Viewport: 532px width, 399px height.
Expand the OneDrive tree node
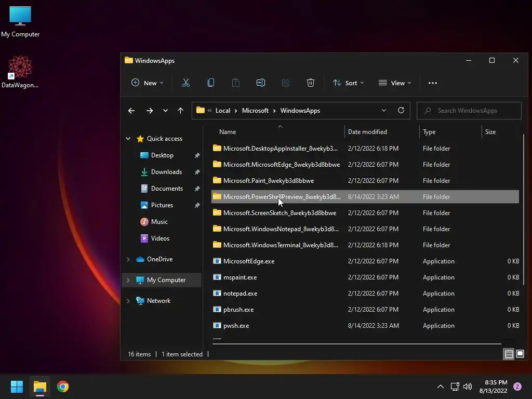point(128,259)
